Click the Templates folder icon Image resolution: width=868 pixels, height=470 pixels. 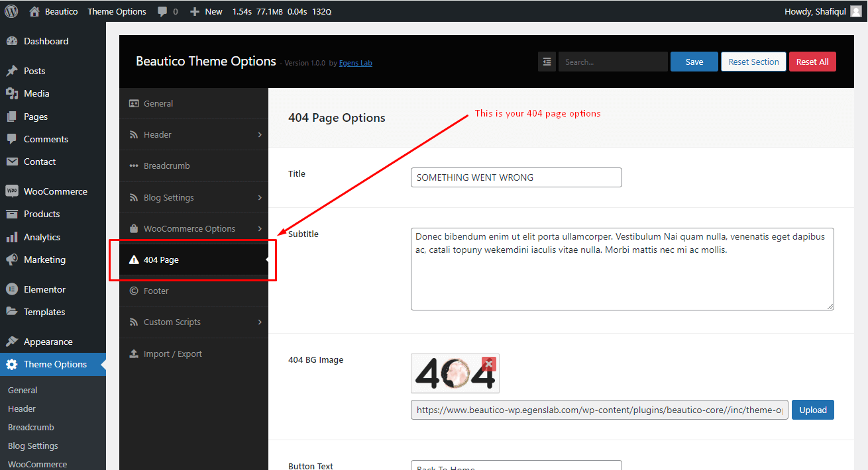point(12,312)
